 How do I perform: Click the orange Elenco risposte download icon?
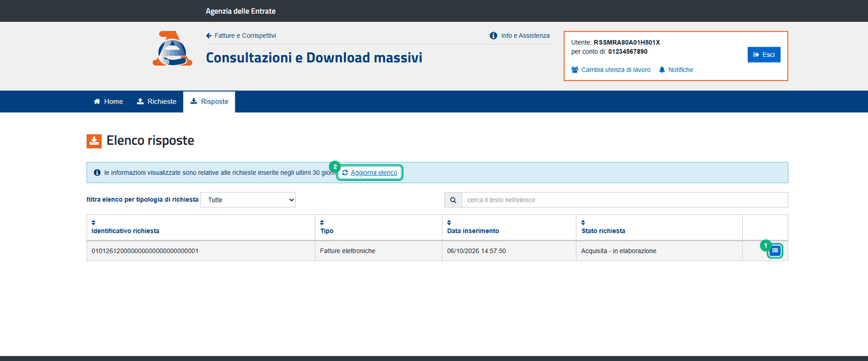[x=94, y=141]
